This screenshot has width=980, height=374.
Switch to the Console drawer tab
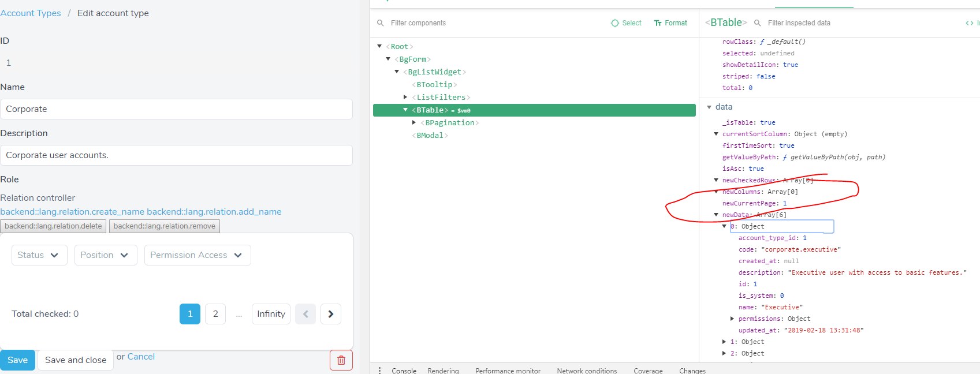coord(404,371)
